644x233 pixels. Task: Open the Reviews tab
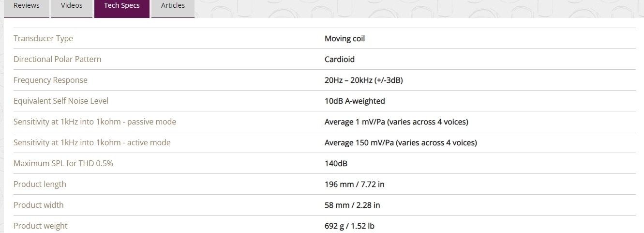coord(26,6)
